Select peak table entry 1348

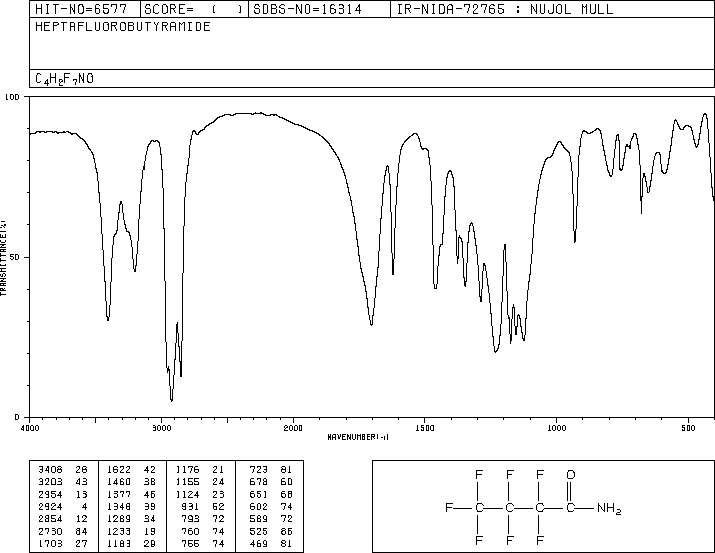pyautogui.click(x=119, y=506)
